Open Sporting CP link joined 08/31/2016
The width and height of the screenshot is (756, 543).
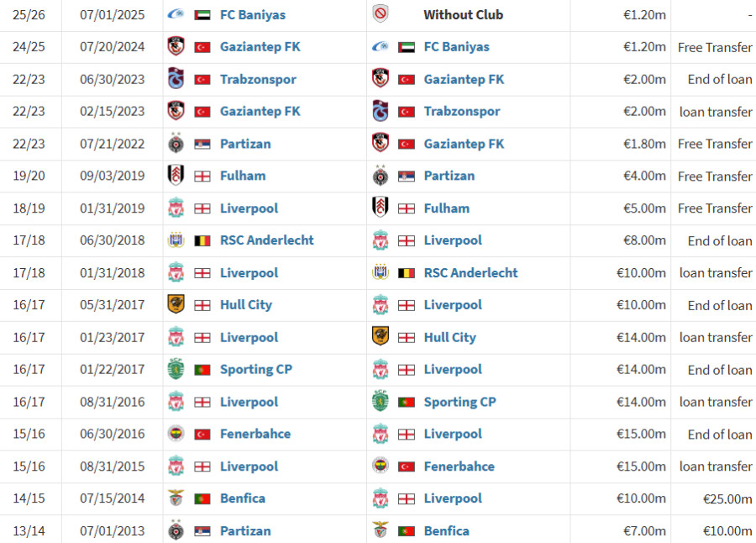click(460, 402)
